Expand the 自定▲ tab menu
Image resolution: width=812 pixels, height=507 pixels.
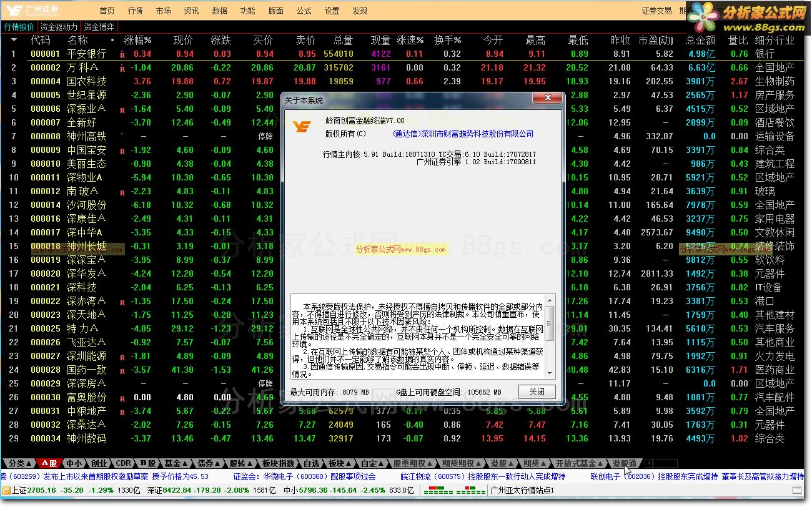(x=372, y=463)
